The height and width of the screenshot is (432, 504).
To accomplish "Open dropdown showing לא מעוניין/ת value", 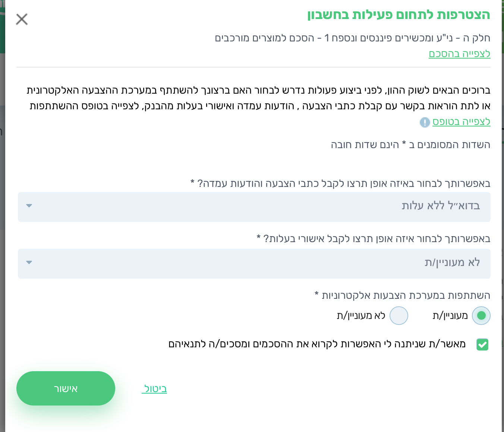I will [254, 264].
